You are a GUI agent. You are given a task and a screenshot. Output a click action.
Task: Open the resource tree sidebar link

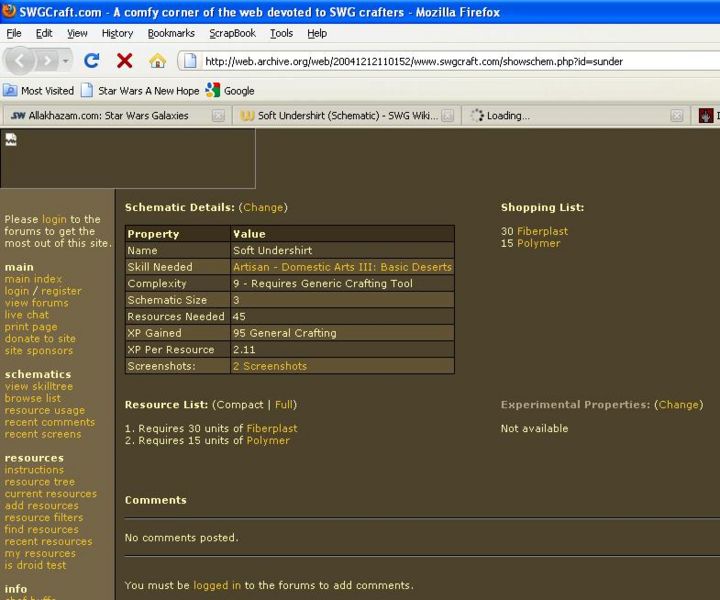point(40,482)
